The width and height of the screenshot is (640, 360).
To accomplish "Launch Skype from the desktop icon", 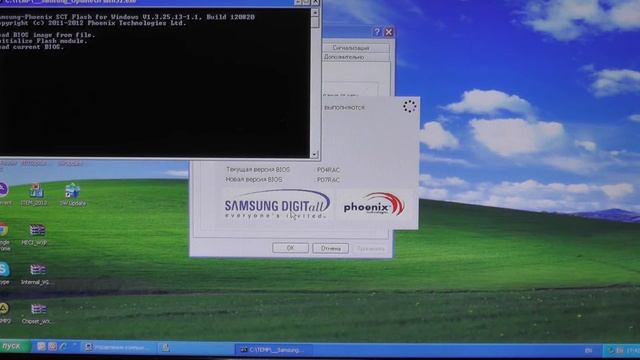I will pos(4,273).
